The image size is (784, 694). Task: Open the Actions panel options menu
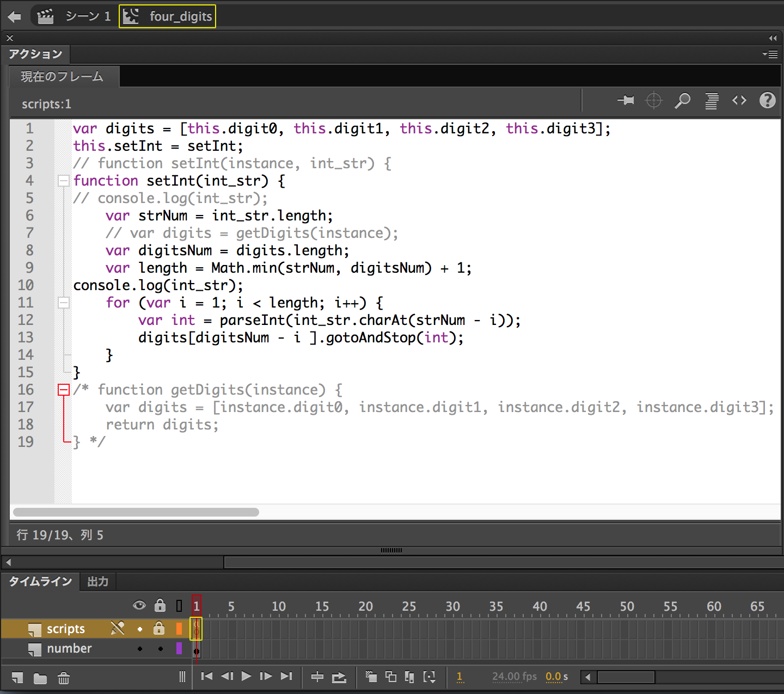tap(770, 54)
